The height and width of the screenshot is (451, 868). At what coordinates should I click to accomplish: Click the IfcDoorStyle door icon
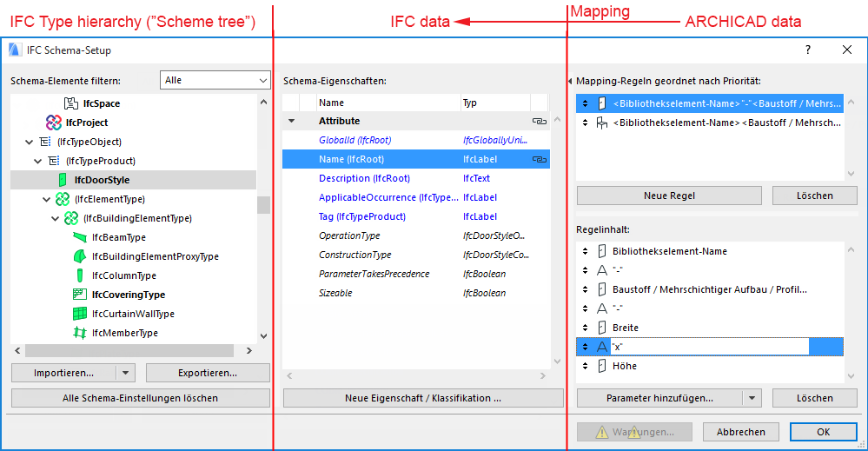(63, 180)
